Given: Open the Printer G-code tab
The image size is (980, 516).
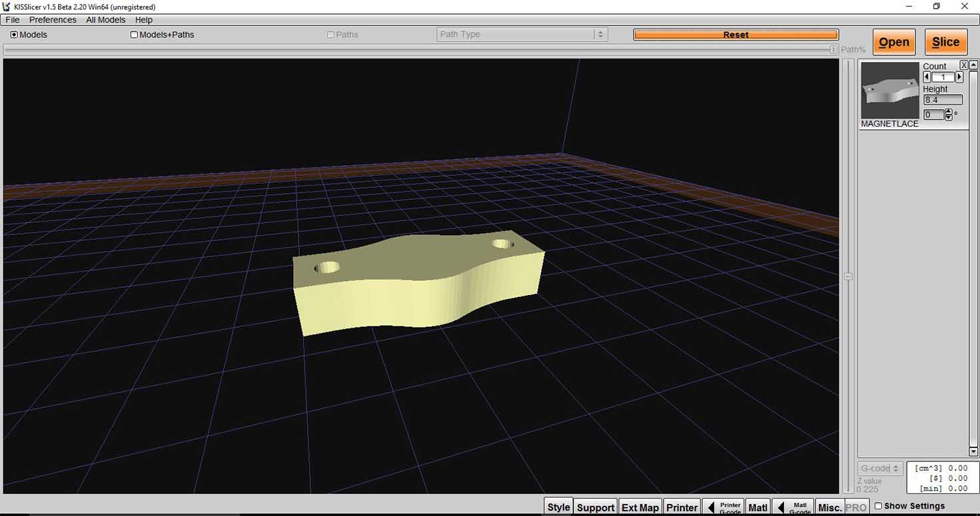Looking at the screenshot, I should pyautogui.click(x=723, y=507).
